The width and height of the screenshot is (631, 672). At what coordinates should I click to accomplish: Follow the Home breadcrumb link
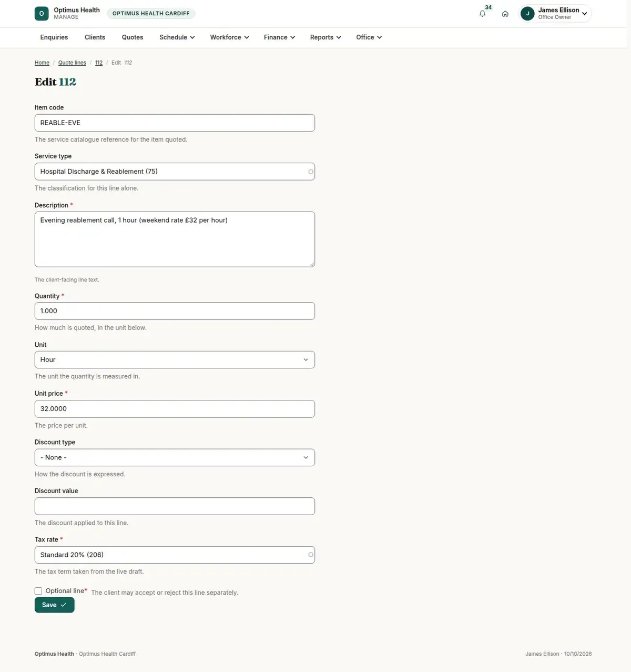(x=42, y=63)
